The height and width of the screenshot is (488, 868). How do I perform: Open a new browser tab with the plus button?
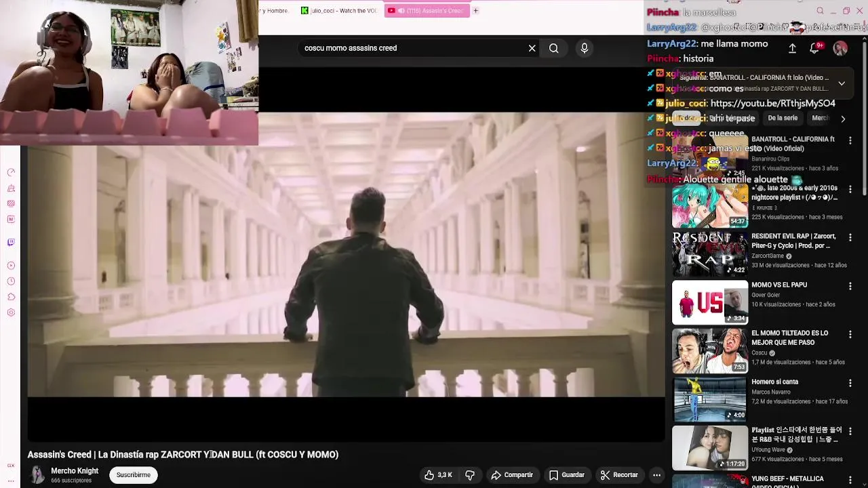coord(475,10)
